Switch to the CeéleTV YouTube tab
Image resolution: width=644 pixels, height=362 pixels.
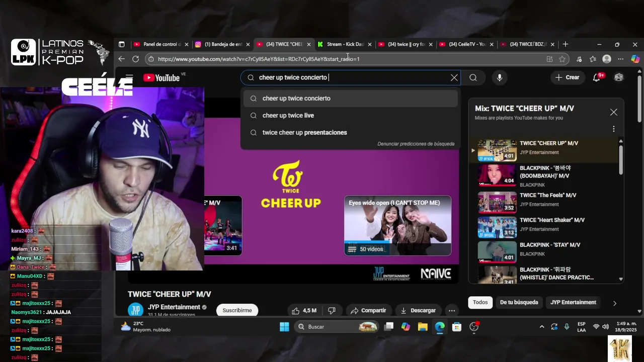[x=467, y=44]
